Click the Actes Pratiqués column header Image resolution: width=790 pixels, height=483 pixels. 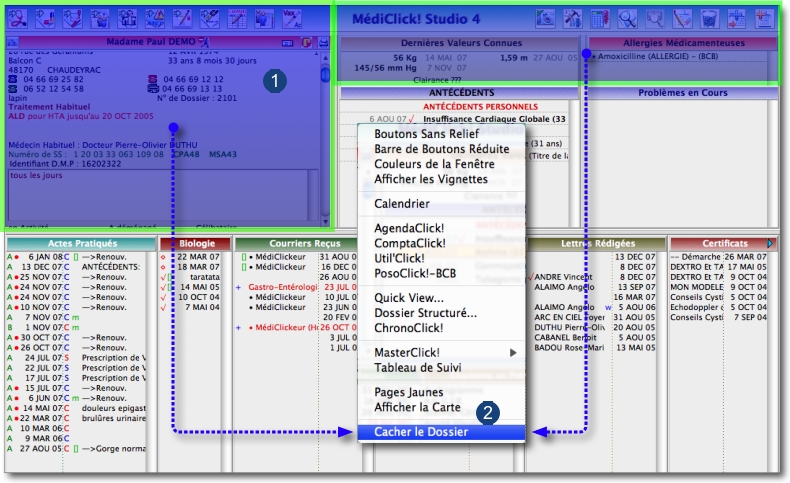pyautogui.click(x=82, y=243)
